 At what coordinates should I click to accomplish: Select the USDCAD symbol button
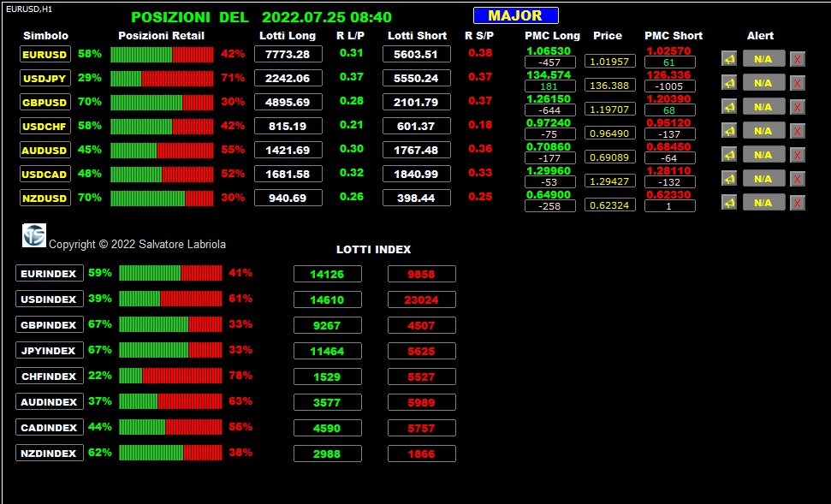[x=45, y=174]
